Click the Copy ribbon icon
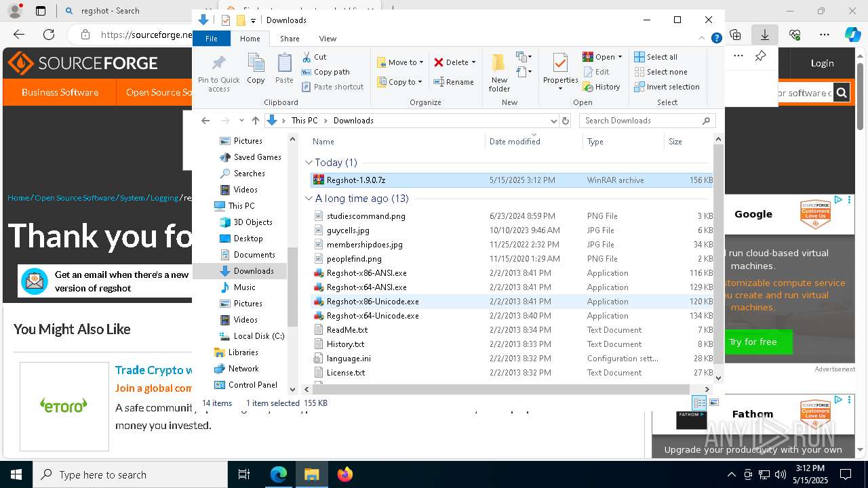868x488 pixels. tap(256, 69)
